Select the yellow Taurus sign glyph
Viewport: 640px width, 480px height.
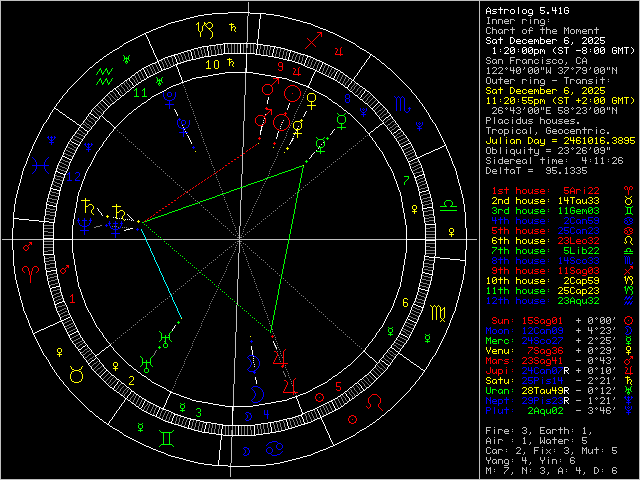coord(75,373)
